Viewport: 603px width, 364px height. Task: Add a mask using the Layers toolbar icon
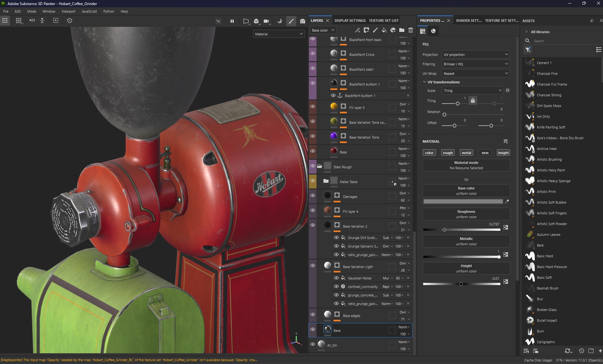click(366, 30)
